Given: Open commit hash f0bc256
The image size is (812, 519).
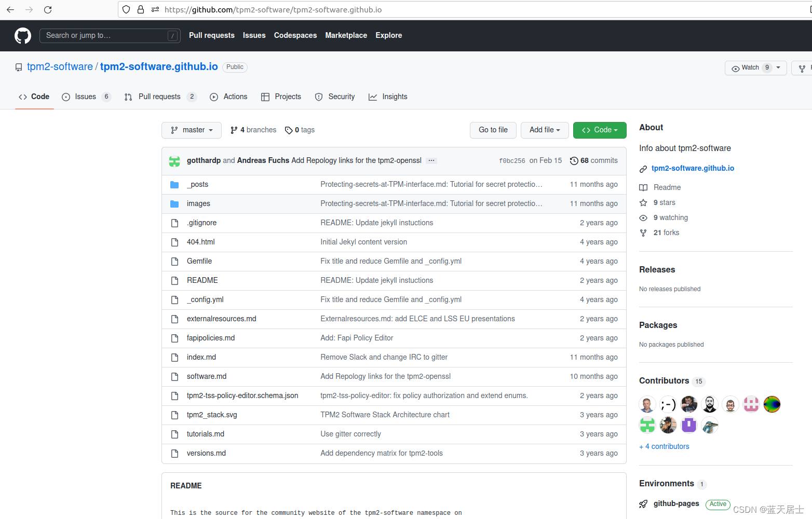Looking at the screenshot, I should point(512,161).
